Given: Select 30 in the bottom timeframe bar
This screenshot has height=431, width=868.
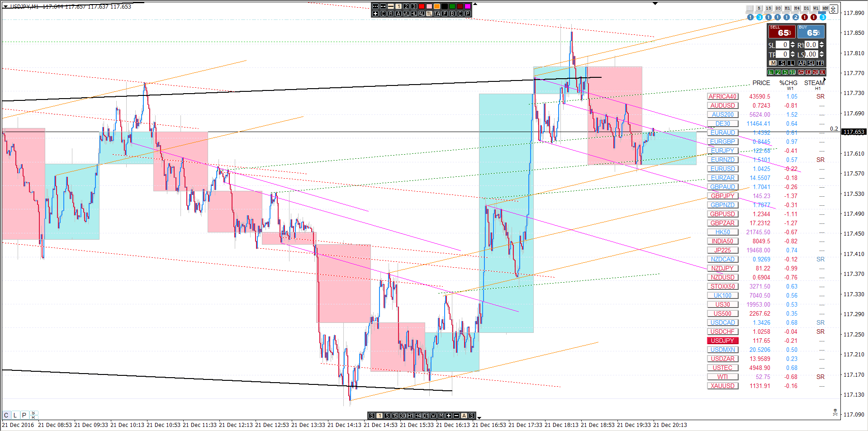Looking at the screenshot, I should click(x=403, y=416).
